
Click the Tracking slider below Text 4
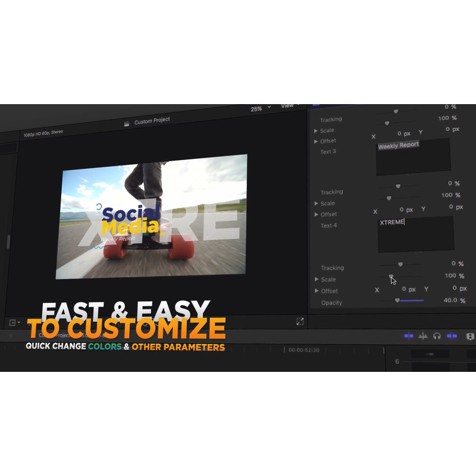[400, 264]
